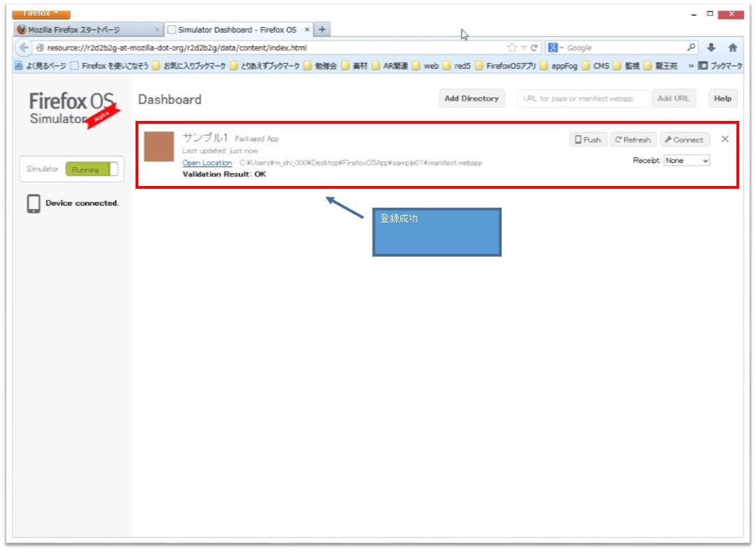Click the サンプル1 app title
Screen dimensions: 756x551
coord(205,138)
